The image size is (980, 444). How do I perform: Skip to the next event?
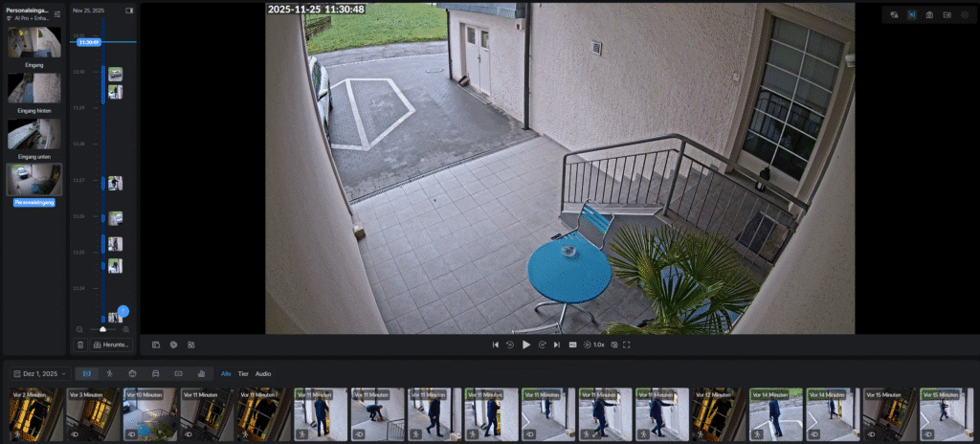[x=556, y=344]
